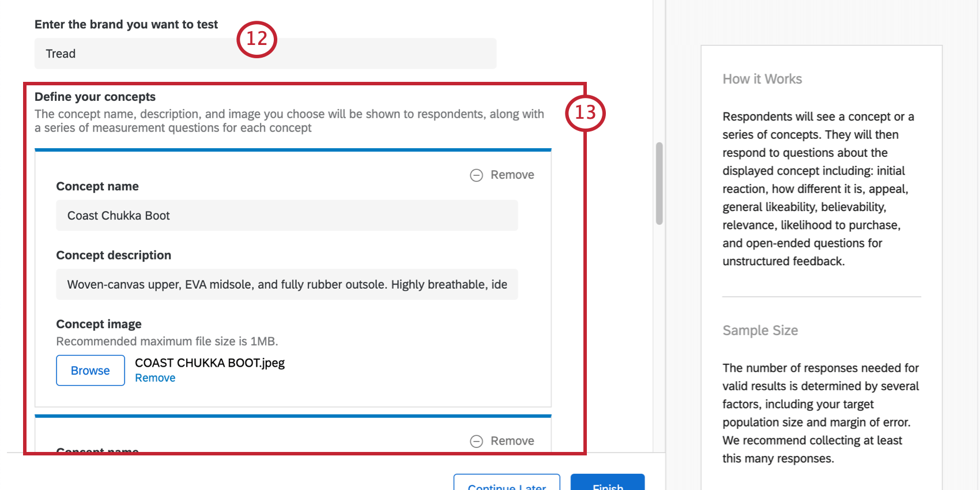The height and width of the screenshot is (490, 980).
Task: Click the Woven-canvas upper concept description field
Action: 287,285
